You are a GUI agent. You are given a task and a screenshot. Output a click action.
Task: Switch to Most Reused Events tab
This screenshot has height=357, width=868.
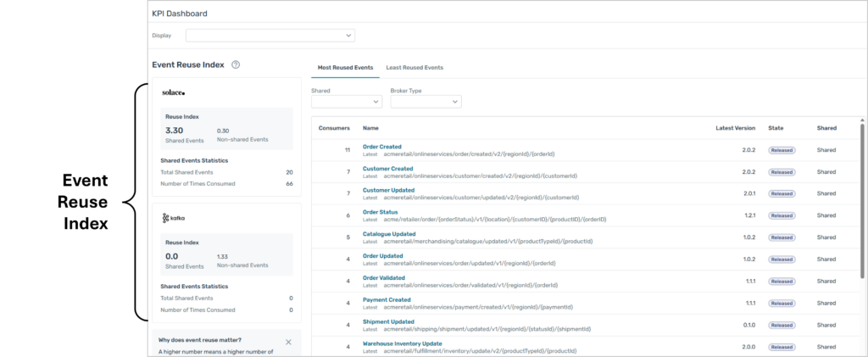(343, 67)
